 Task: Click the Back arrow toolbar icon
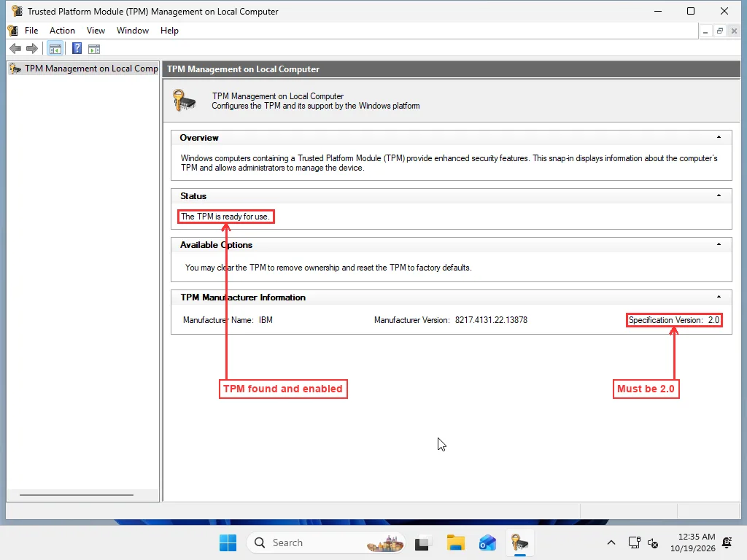click(15, 49)
